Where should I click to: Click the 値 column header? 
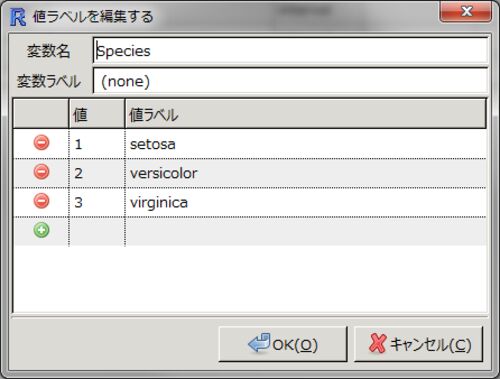pyautogui.click(x=97, y=114)
